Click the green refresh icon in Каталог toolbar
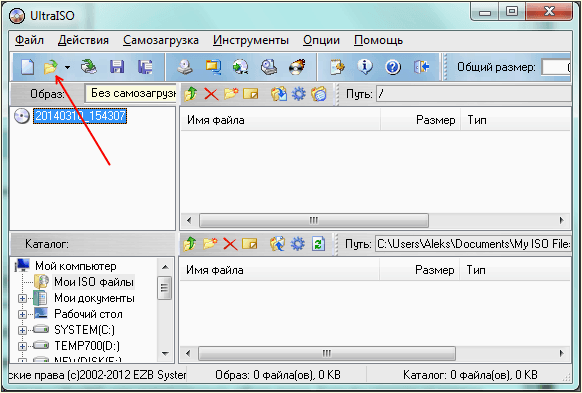The image size is (582, 393). point(318,244)
